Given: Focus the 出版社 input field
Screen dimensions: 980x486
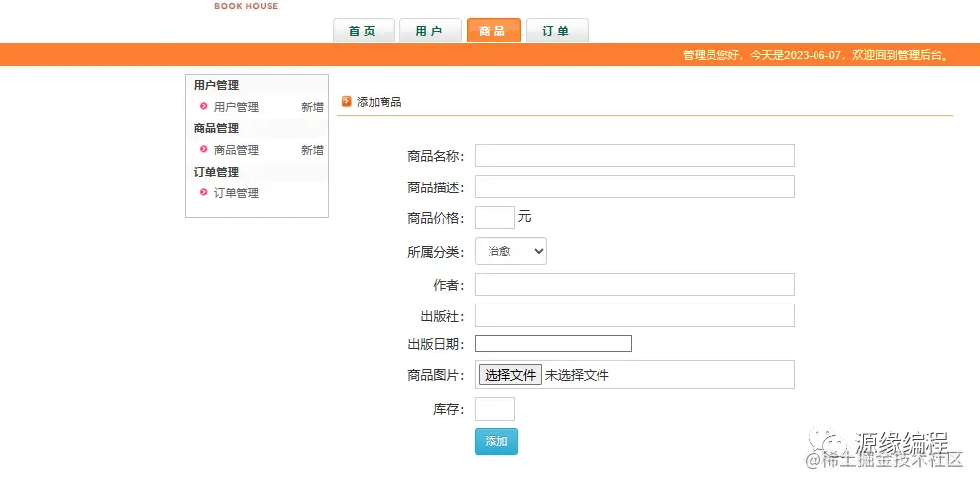Looking at the screenshot, I should point(634,315).
